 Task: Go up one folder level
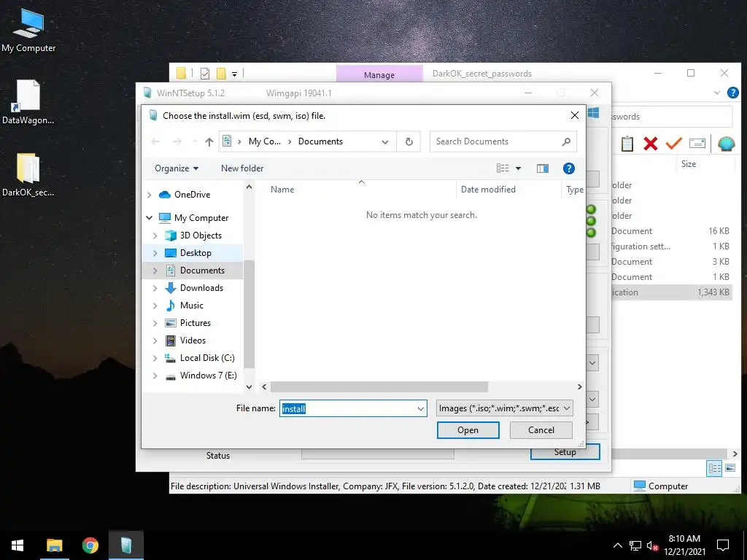tap(209, 141)
